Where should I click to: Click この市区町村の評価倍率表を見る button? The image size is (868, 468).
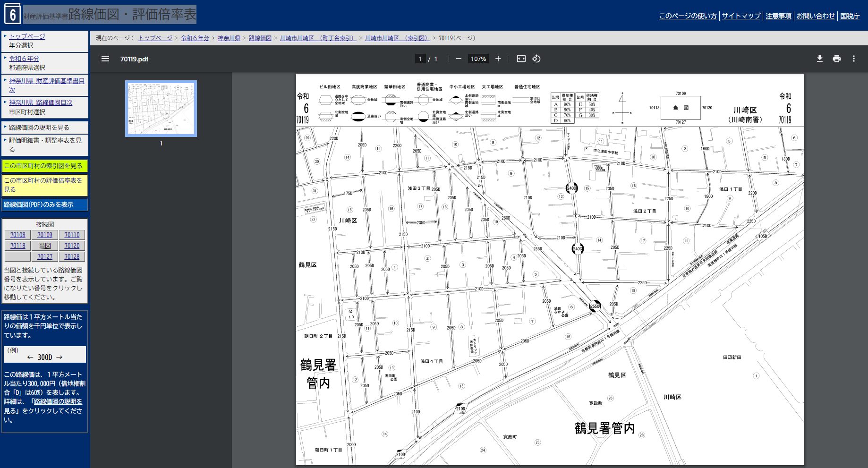click(44, 185)
